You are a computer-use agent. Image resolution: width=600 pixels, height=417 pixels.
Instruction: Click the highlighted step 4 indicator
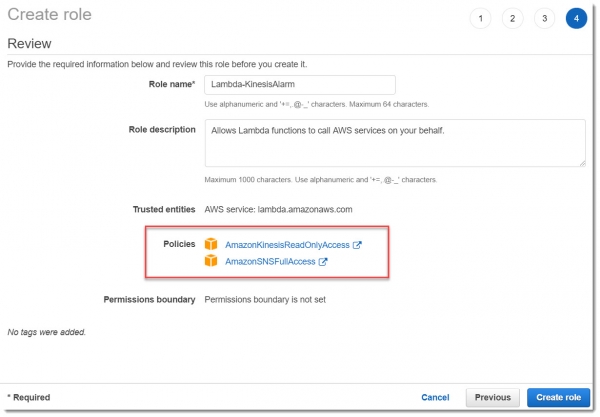click(576, 18)
